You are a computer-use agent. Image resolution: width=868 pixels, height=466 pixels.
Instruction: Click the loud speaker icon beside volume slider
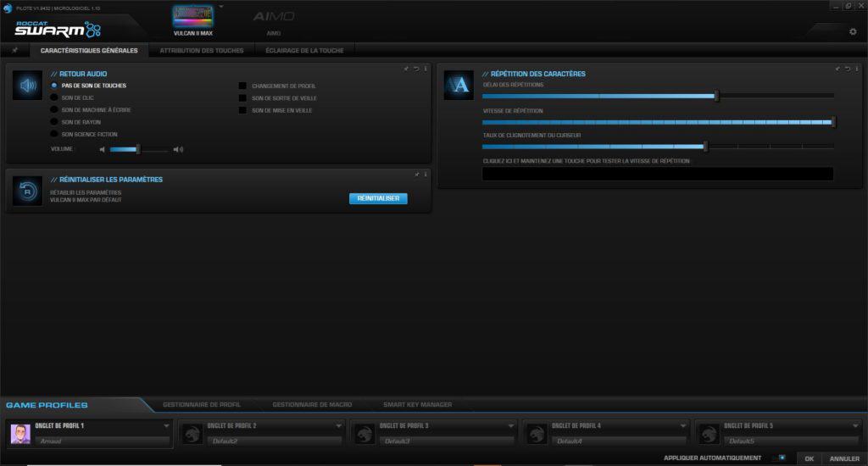point(178,150)
